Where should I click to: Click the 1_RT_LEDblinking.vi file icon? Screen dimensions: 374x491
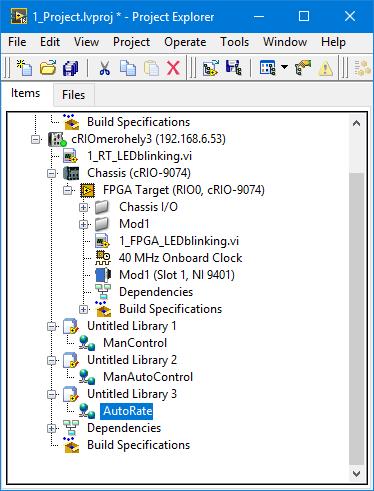[x=71, y=156]
